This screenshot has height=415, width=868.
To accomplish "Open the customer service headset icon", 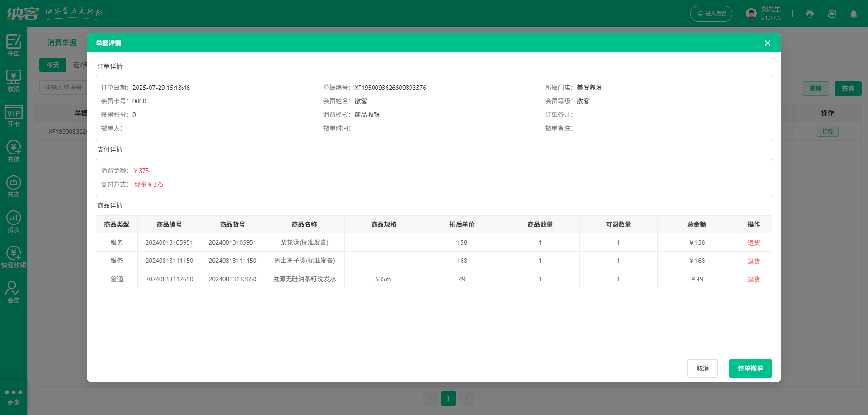I will click(809, 14).
